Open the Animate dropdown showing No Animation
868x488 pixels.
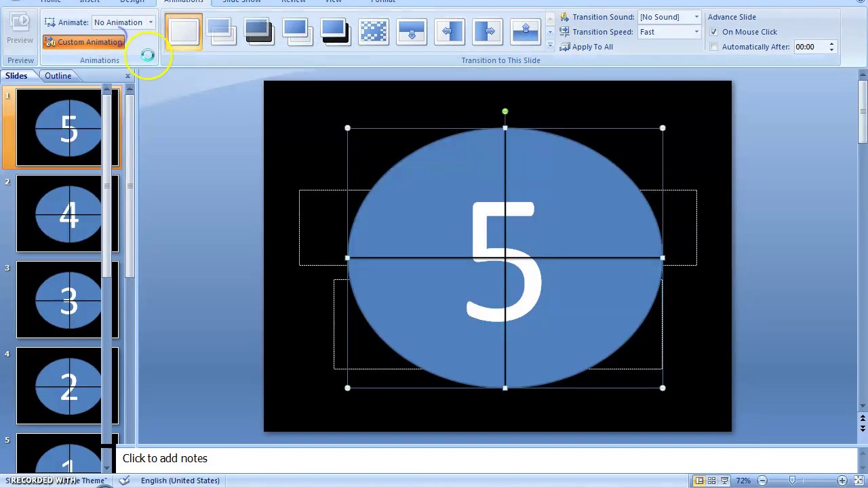[123, 22]
